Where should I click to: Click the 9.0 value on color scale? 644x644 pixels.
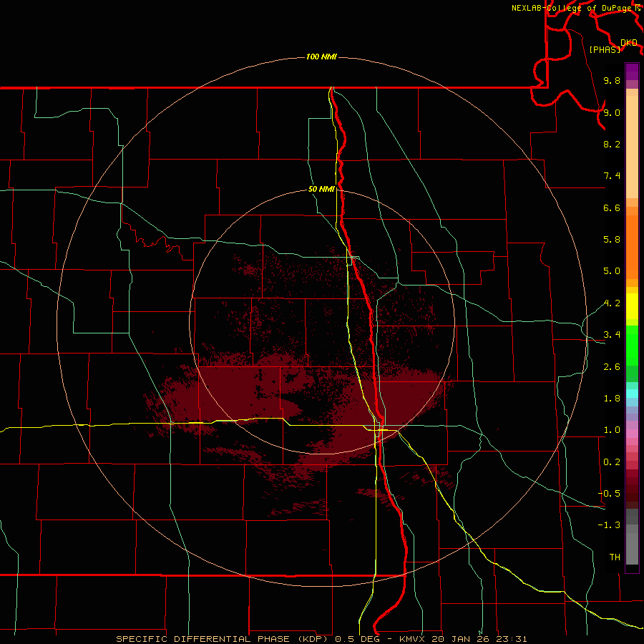point(612,112)
